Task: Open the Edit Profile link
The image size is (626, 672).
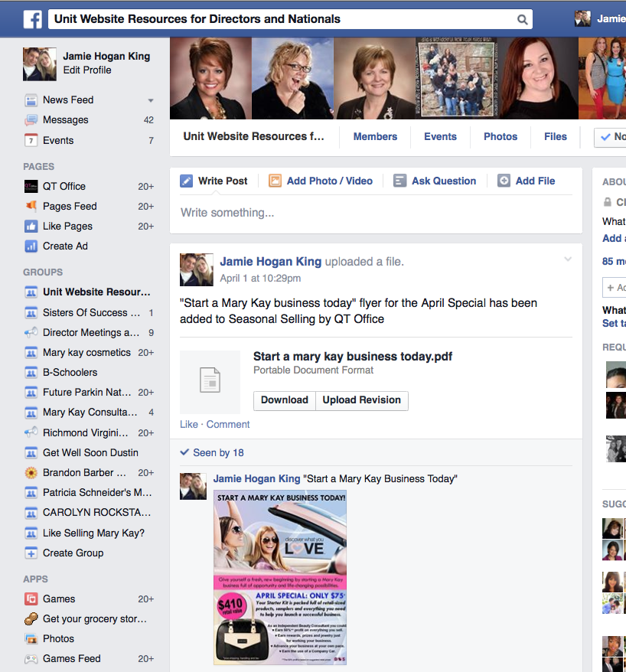Action: pos(87,70)
